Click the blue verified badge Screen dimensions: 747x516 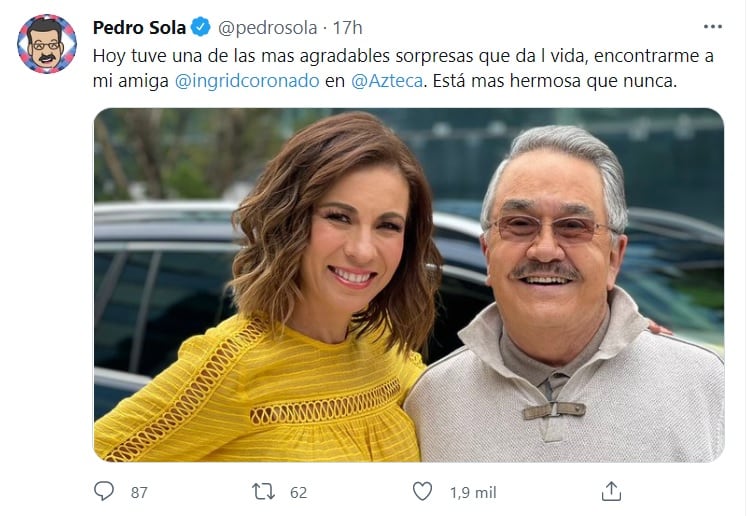pos(201,27)
